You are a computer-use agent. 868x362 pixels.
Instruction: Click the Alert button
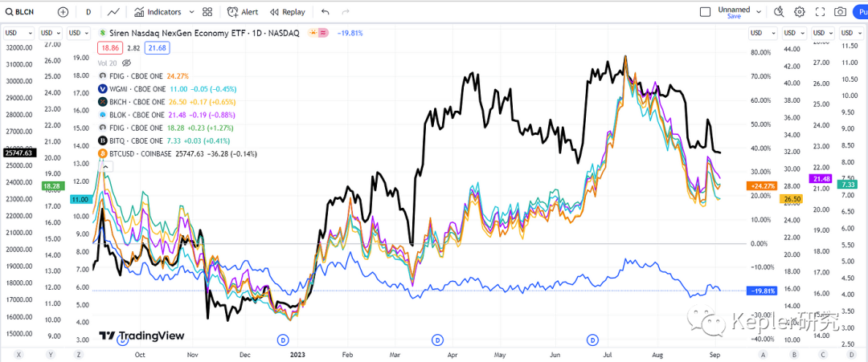(x=243, y=11)
